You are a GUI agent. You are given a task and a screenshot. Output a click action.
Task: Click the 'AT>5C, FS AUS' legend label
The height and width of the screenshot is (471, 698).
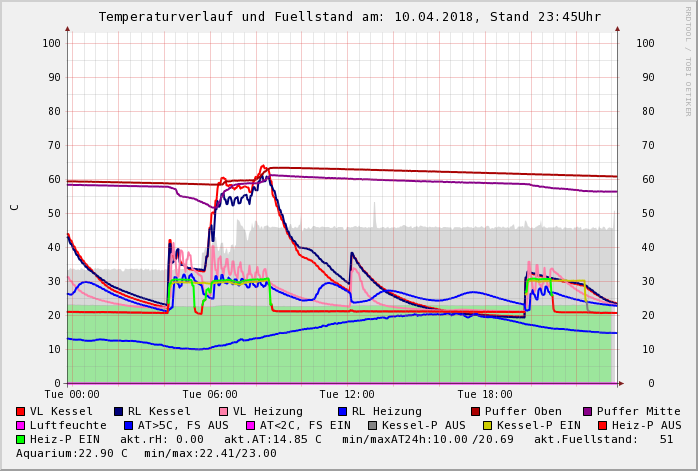tap(183, 425)
